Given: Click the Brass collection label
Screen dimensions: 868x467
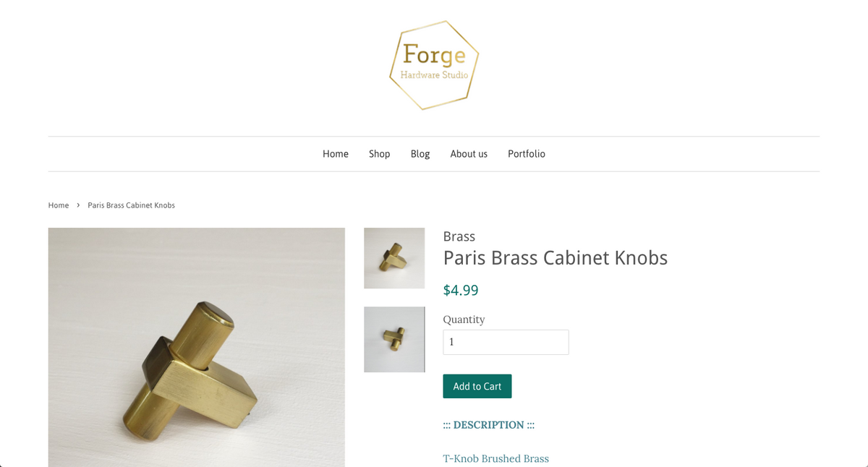Looking at the screenshot, I should pos(459,236).
